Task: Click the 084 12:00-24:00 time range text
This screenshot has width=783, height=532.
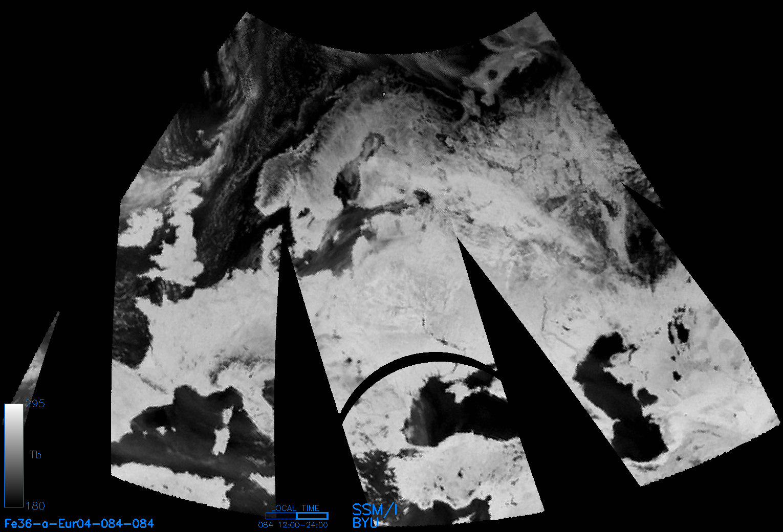Action: point(293,525)
